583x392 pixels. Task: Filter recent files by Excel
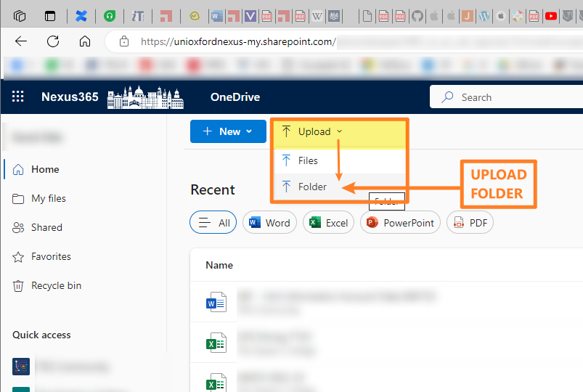(328, 222)
